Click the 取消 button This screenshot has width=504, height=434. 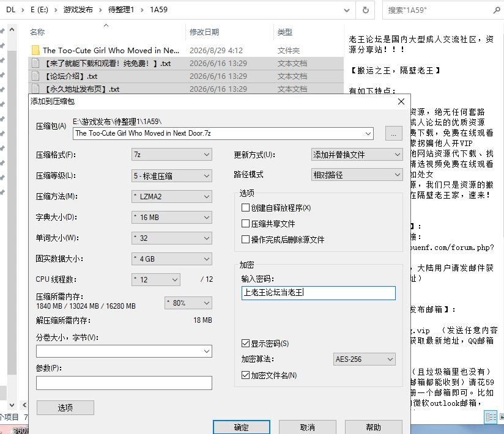click(308, 427)
